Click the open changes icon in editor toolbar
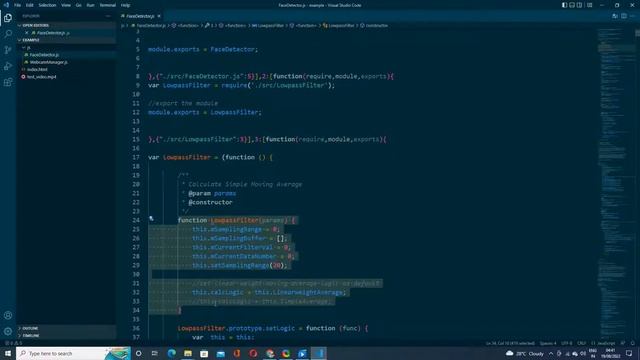 tap(615, 16)
